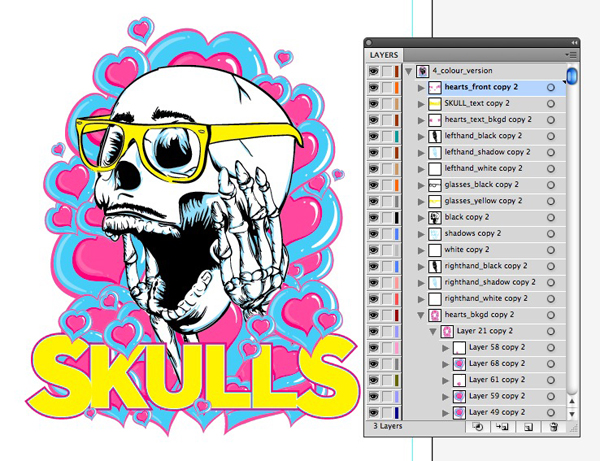Image resolution: width=600 pixels, height=461 pixels.
Task: Click the '3 Layers' status text
Action: pos(387,426)
